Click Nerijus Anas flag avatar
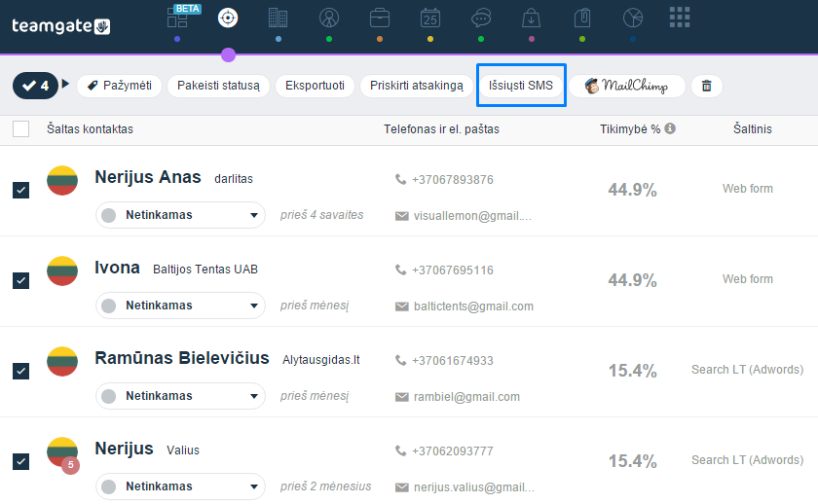Screen dimensions: 818x504 [62, 180]
